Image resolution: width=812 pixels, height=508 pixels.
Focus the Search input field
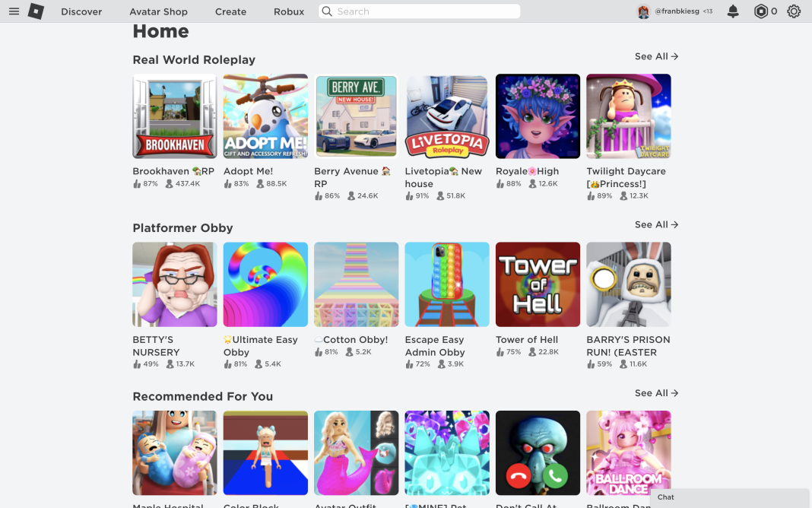420,11
